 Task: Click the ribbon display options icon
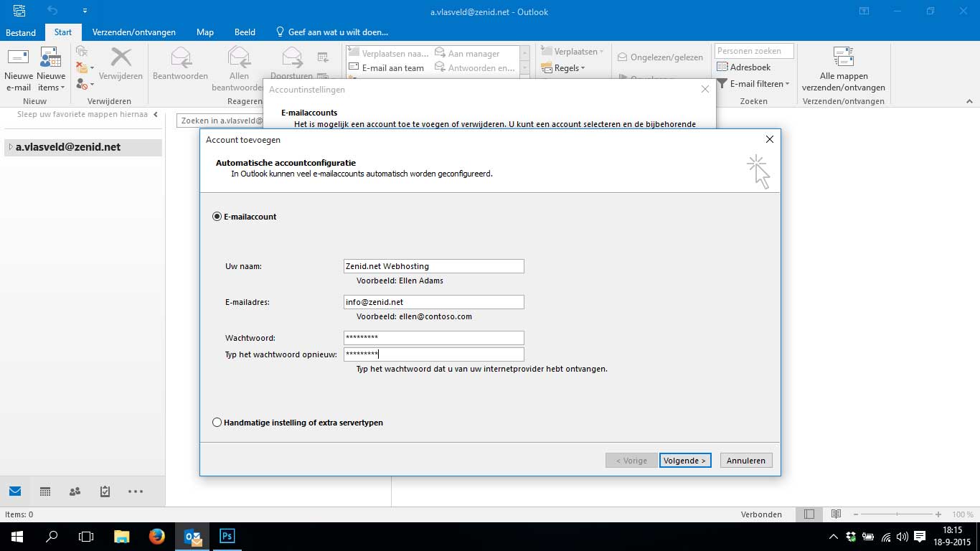(x=864, y=11)
